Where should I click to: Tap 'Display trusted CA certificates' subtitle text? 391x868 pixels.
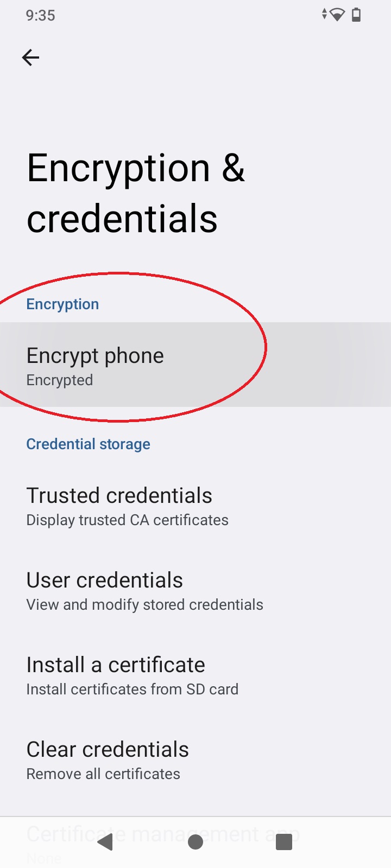tap(127, 520)
